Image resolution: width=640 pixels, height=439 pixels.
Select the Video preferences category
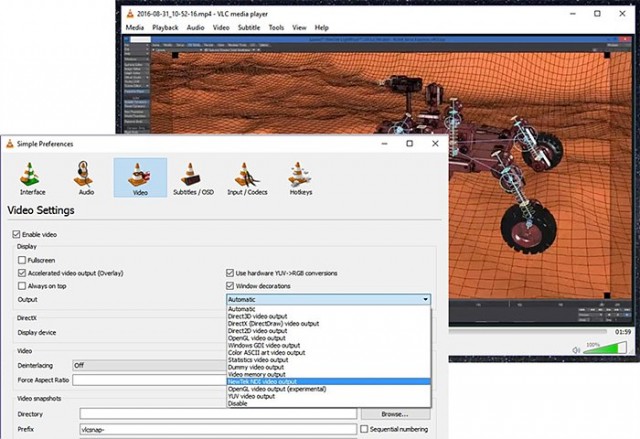[140, 178]
